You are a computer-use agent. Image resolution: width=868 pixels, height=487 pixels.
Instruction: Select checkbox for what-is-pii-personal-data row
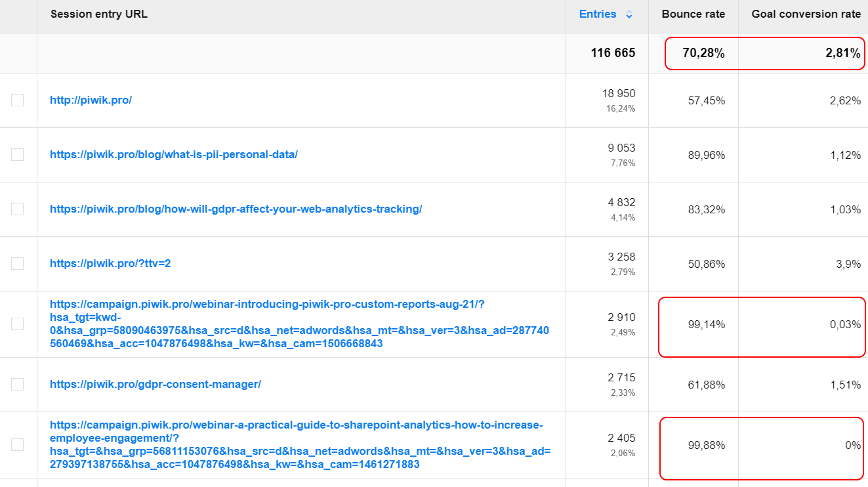[18, 155]
